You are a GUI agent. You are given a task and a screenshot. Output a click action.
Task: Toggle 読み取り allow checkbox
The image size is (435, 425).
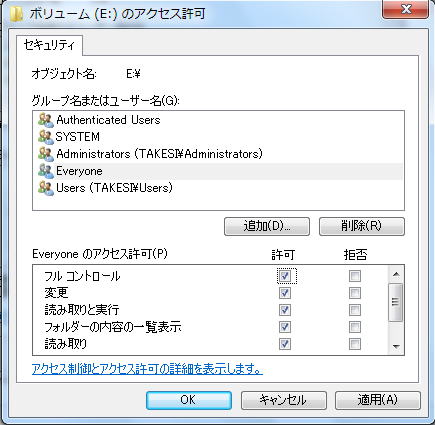[x=285, y=344]
